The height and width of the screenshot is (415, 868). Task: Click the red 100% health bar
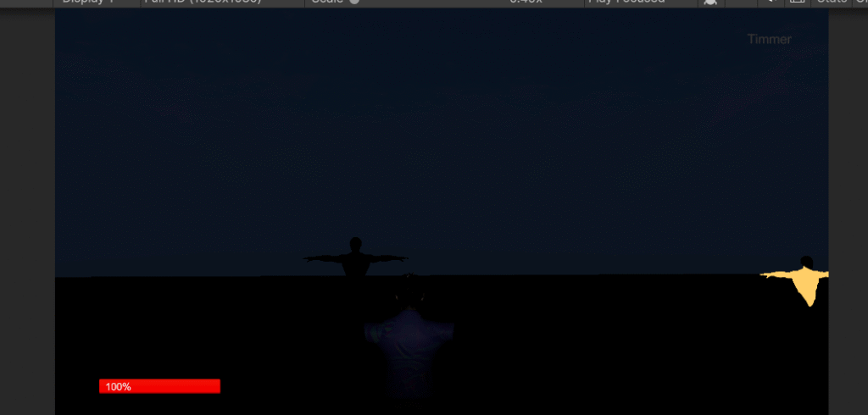(x=159, y=386)
